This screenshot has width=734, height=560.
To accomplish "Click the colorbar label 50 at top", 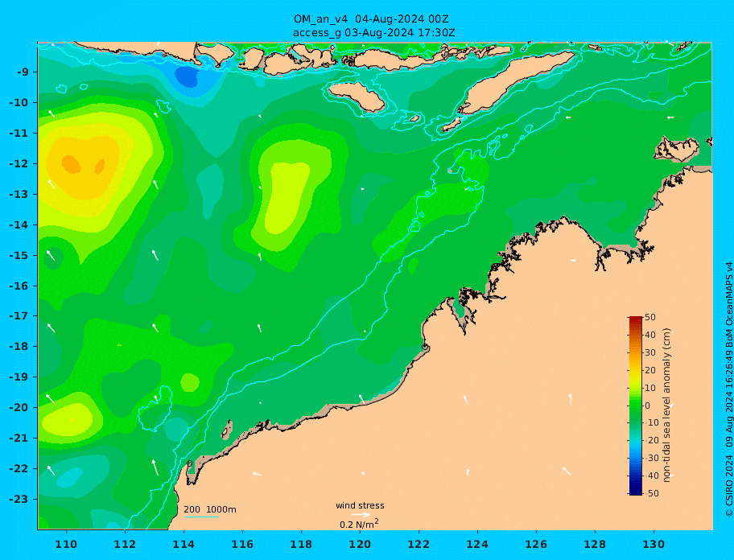I will tap(650, 317).
